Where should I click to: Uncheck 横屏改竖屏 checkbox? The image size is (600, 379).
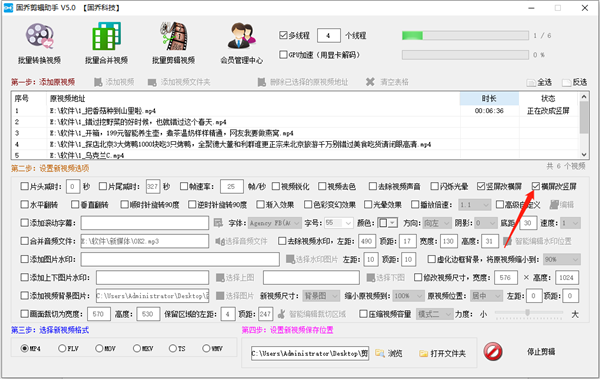point(536,186)
